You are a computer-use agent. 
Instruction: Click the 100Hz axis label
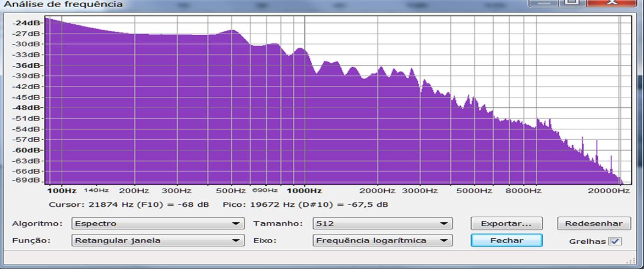(62, 191)
